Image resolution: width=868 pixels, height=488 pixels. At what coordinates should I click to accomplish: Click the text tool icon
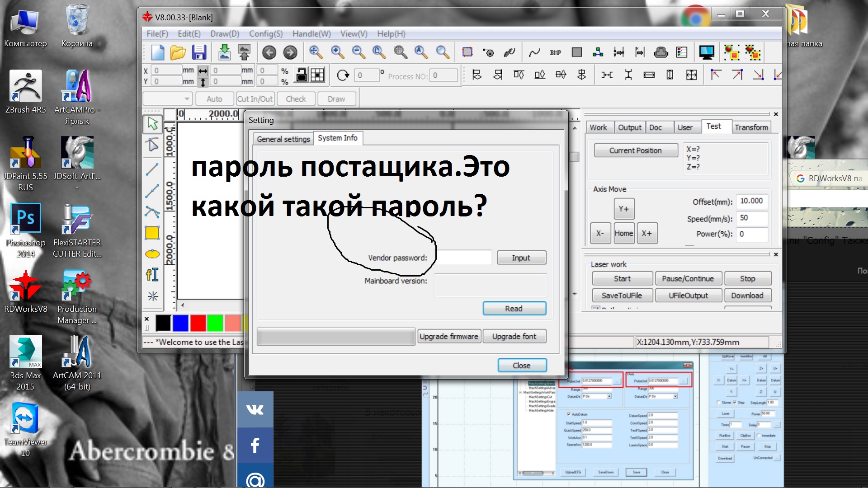pos(152,274)
